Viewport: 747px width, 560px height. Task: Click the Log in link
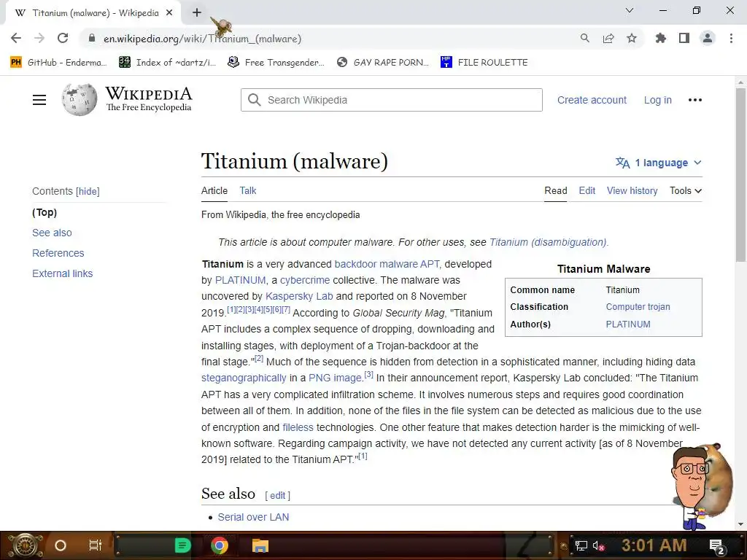coord(657,100)
